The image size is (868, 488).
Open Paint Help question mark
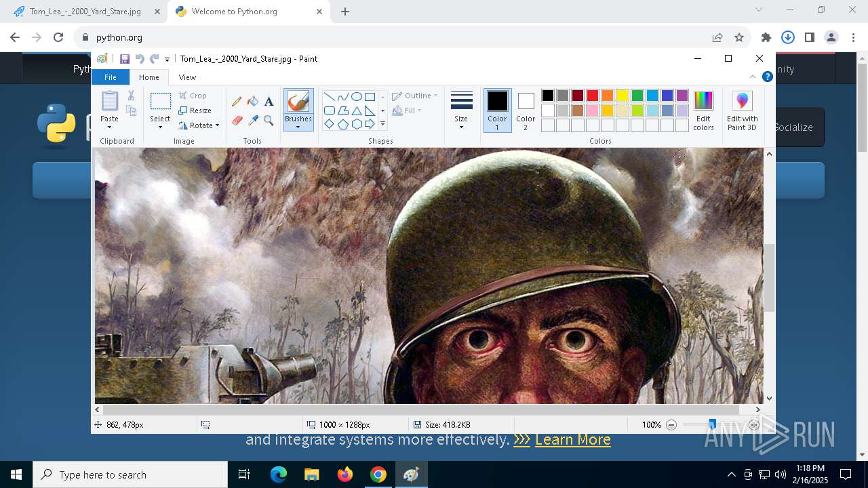click(x=768, y=77)
